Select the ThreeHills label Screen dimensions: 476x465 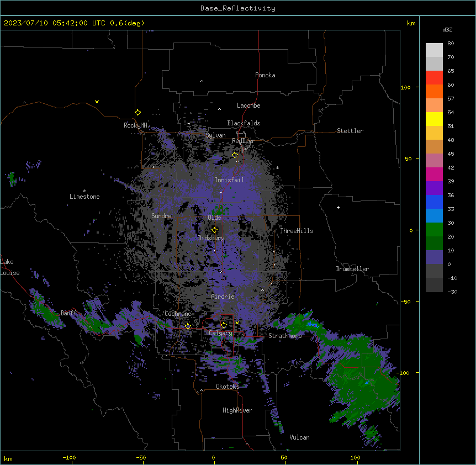tap(297, 231)
